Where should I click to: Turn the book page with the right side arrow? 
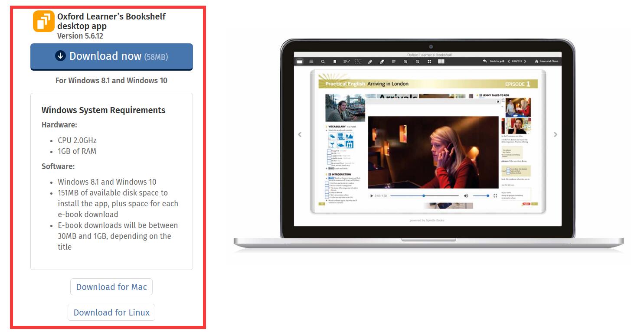click(556, 135)
